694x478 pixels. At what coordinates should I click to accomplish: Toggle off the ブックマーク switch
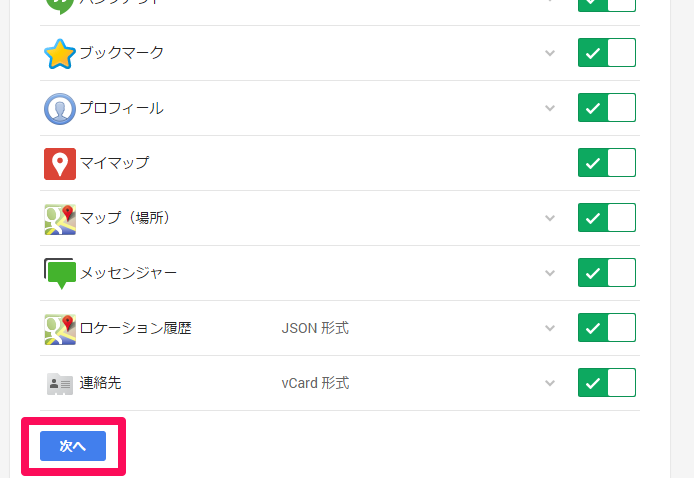[606, 53]
